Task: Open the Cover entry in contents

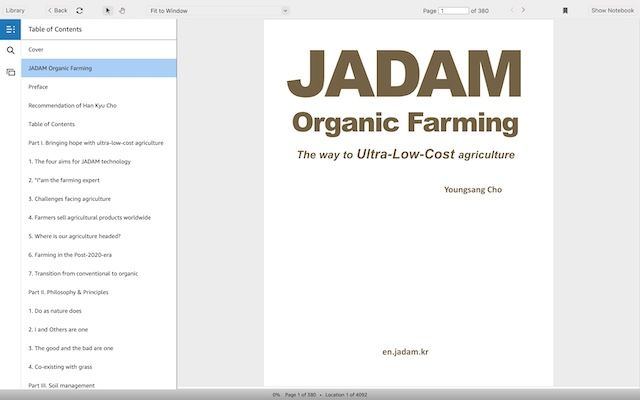Action: tap(99, 49)
